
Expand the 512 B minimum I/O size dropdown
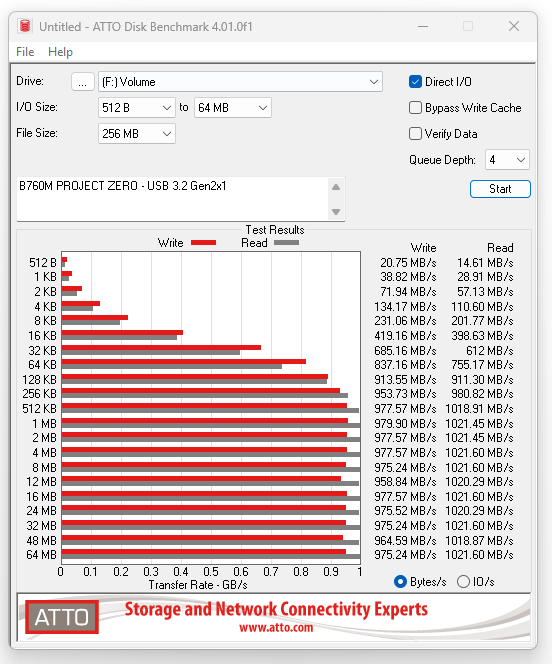[x=137, y=108]
